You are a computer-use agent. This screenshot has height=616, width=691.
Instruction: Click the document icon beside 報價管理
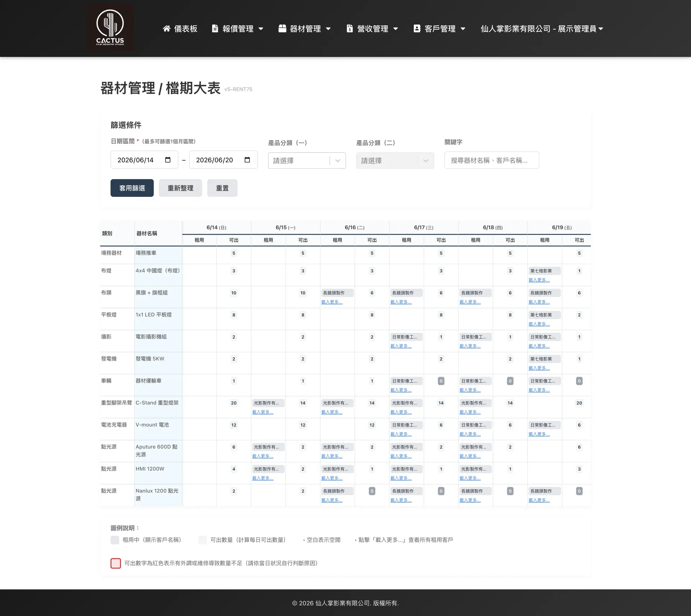[215, 28]
